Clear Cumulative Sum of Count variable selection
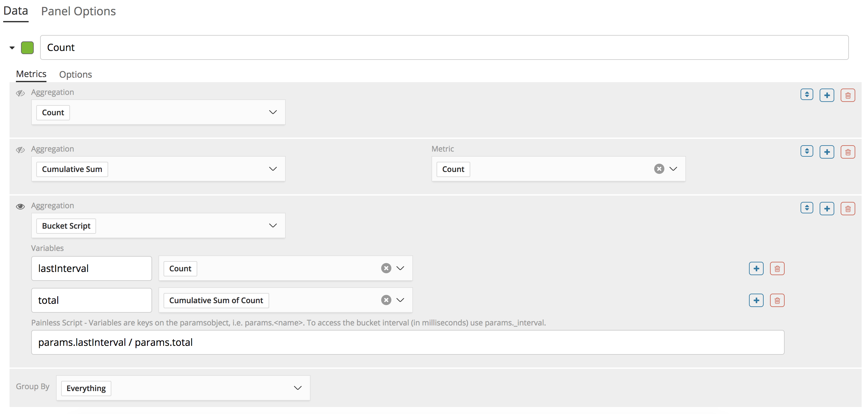 [x=386, y=300]
